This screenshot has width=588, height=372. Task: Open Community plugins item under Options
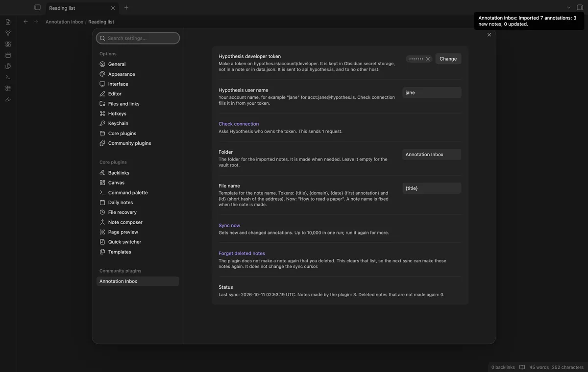[138, 143]
